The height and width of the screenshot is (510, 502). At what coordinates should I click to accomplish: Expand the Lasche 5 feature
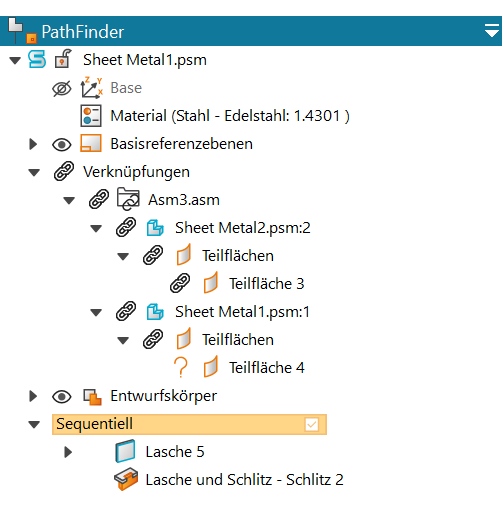pos(68,452)
